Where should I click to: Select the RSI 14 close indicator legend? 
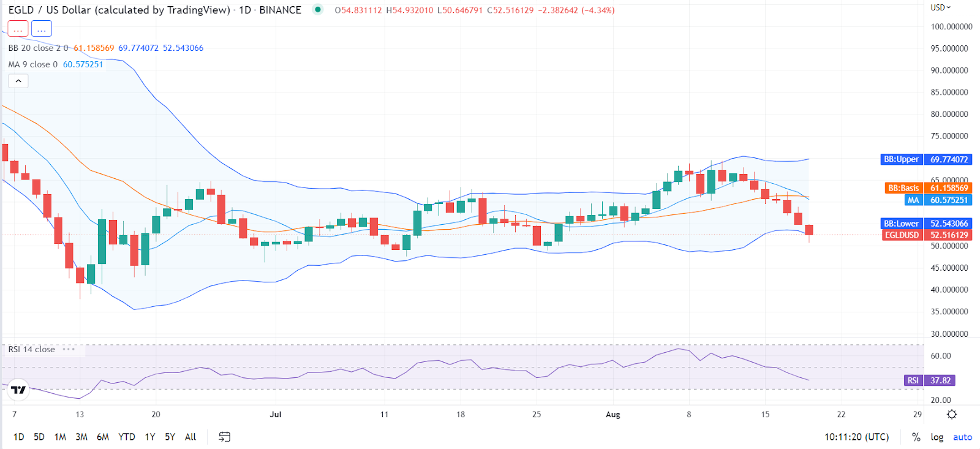coord(32,349)
